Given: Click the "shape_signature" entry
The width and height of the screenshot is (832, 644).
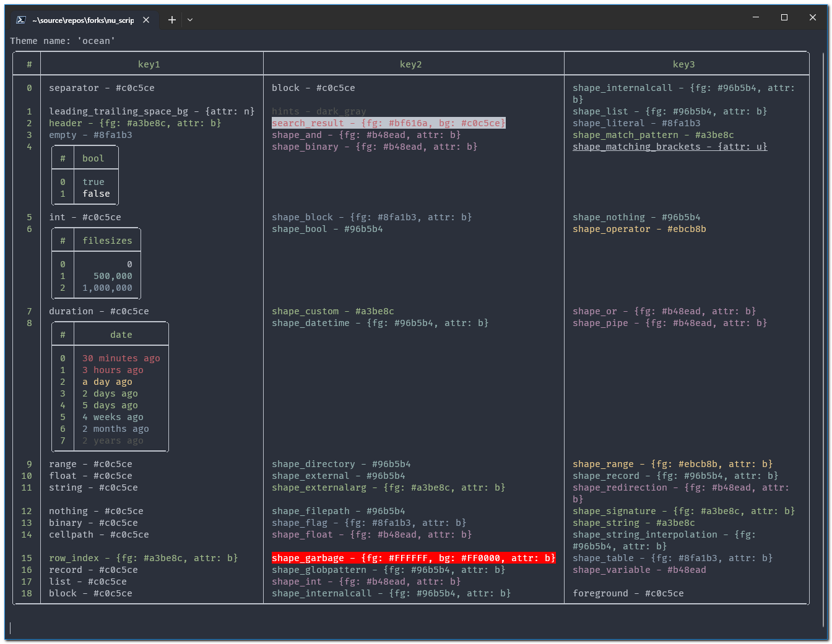Looking at the screenshot, I should tap(684, 511).
